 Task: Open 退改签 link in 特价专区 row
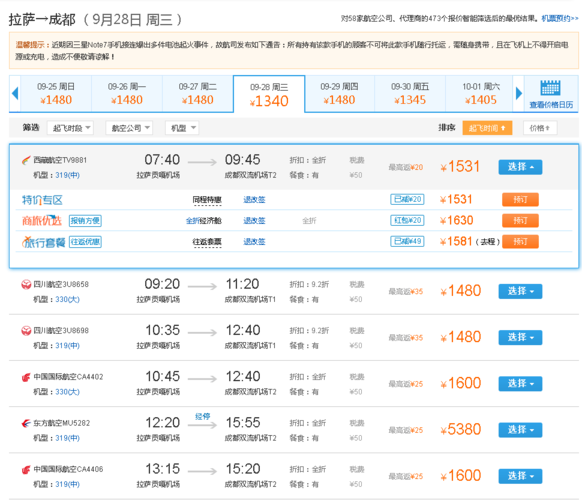(254, 200)
